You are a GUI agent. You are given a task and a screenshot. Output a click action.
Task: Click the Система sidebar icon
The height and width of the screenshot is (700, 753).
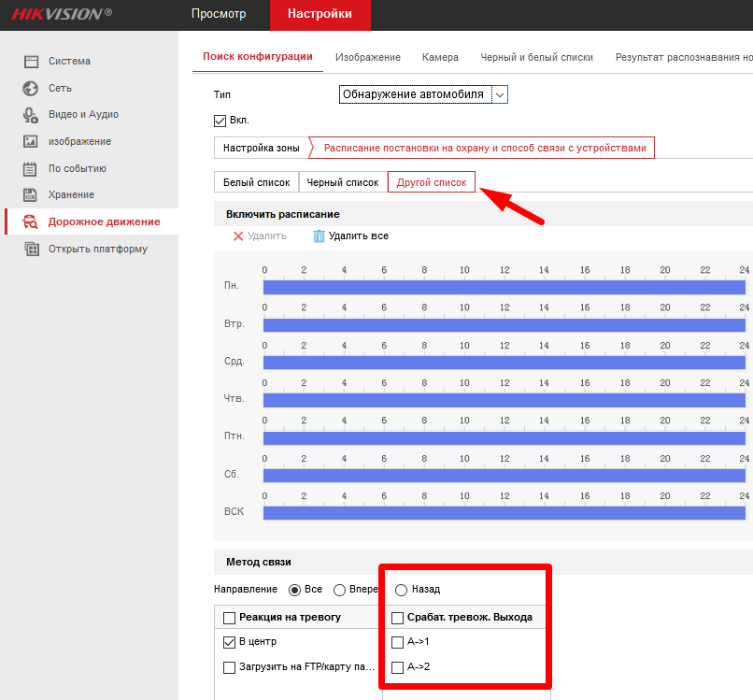(x=31, y=61)
